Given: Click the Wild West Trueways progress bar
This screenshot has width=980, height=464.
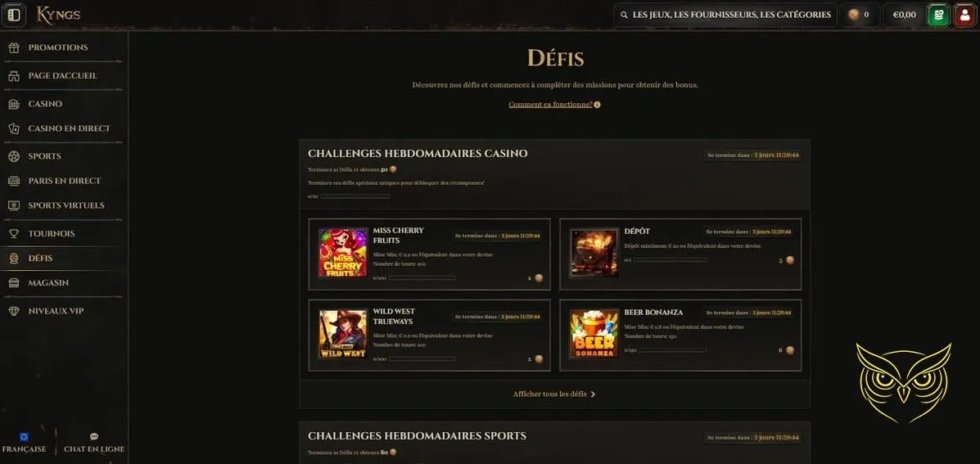Looking at the screenshot, I should (x=422, y=359).
